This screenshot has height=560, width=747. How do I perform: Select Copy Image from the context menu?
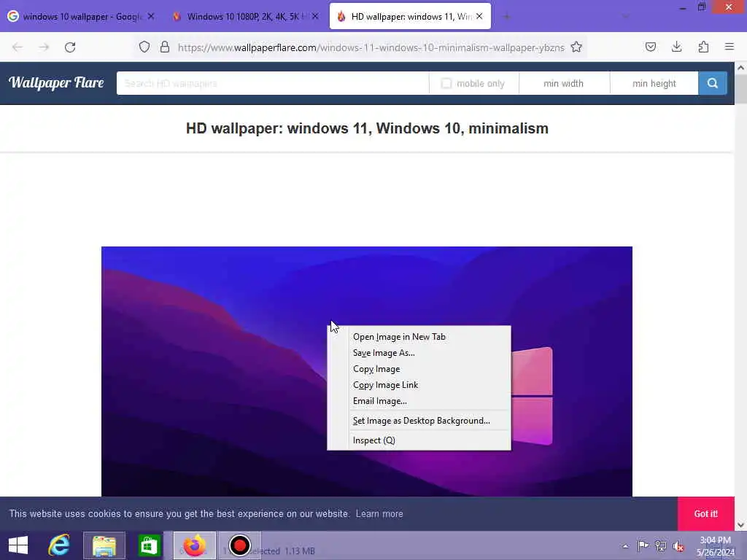419,369
